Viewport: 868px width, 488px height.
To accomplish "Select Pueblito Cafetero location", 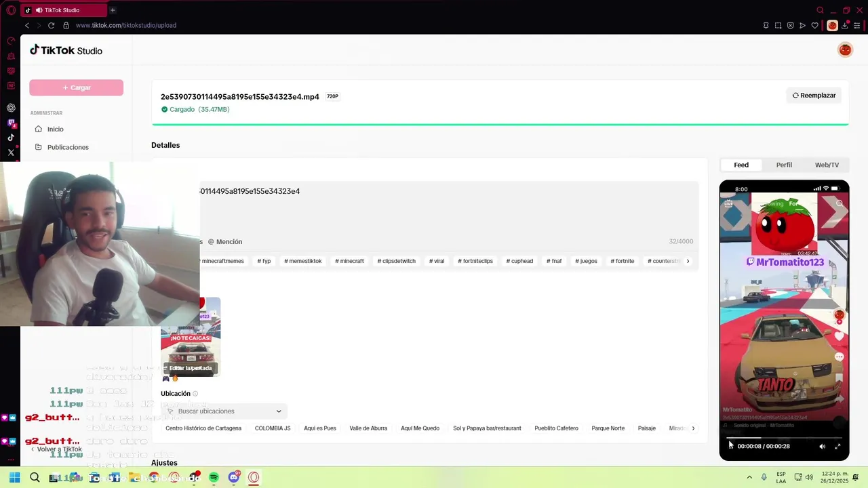I will 556,428.
